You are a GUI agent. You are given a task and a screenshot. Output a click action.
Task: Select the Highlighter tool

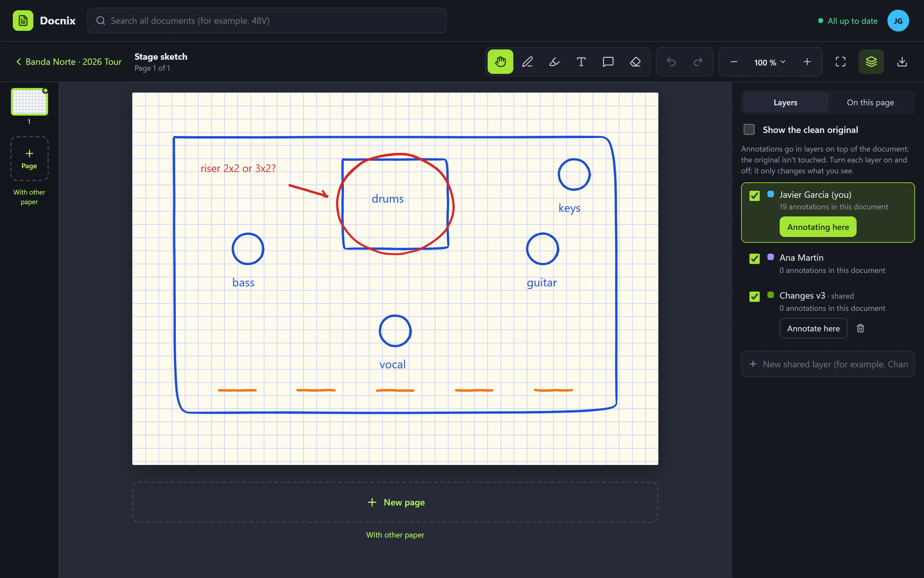[x=554, y=62]
